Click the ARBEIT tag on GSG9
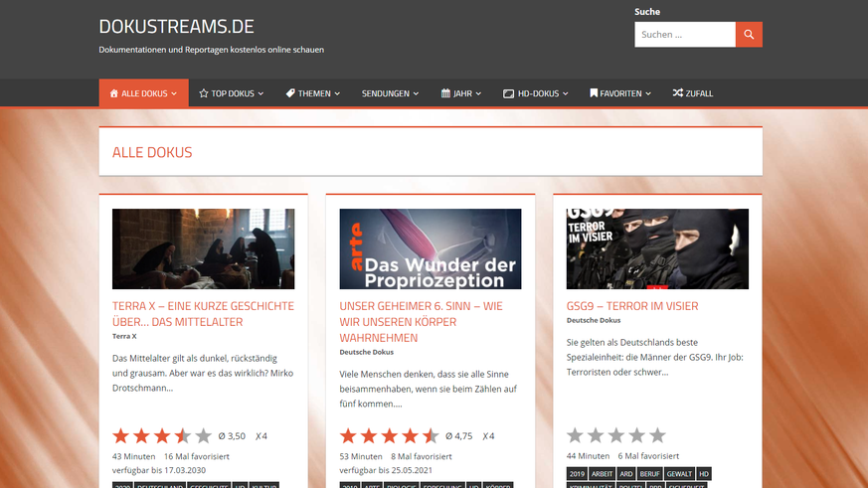 tap(602, 474)
